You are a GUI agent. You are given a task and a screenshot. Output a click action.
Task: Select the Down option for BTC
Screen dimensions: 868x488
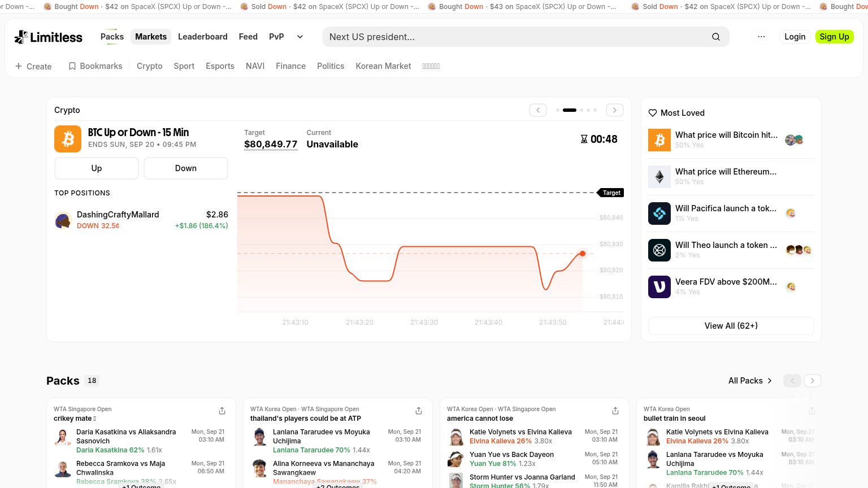coord(186,168)
